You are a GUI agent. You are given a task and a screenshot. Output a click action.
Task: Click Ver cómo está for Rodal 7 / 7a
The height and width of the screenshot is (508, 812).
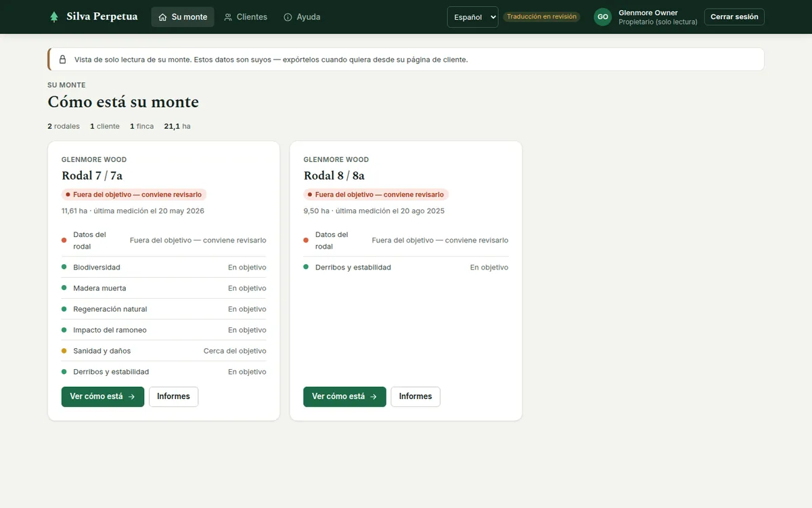103,397
